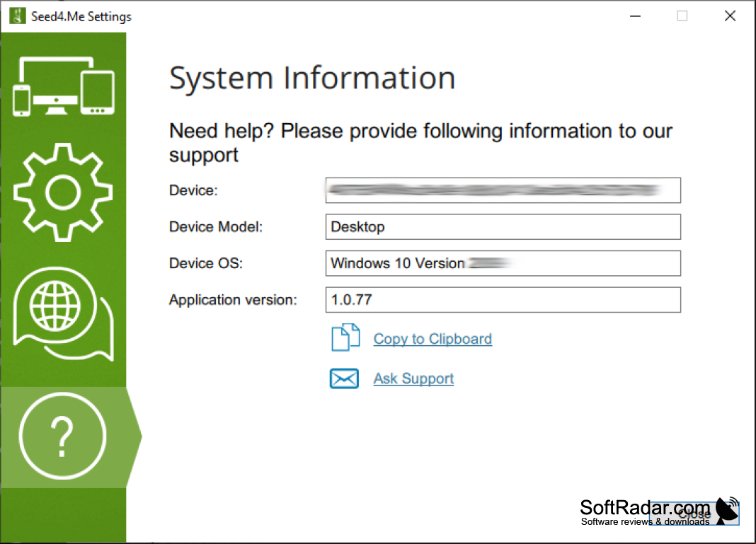Open the devices section in sidebar
The image size is (756, 544).
(63, 87)
